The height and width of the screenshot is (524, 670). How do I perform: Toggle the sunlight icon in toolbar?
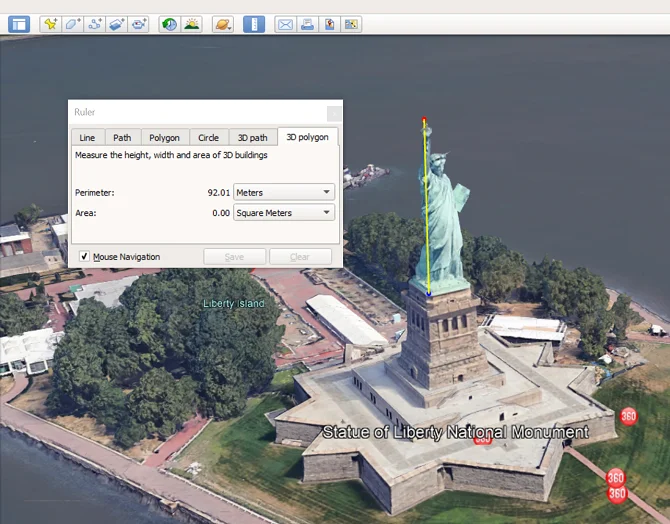tap(191, 24)
